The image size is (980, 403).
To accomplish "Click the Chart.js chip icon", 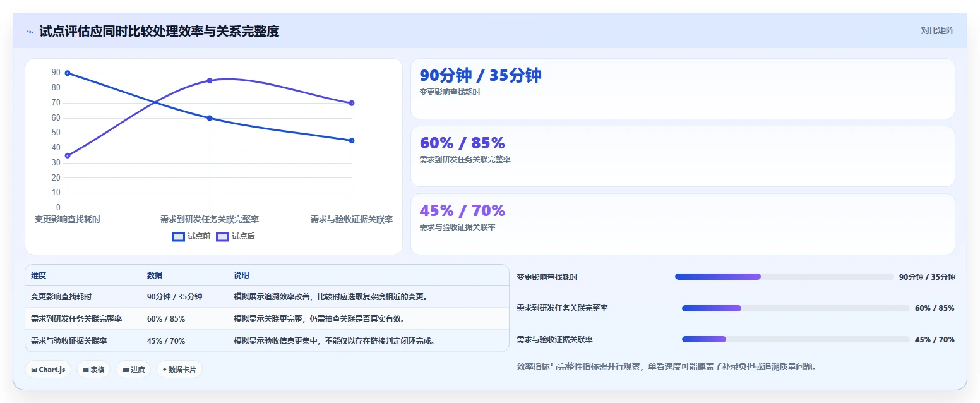I will coord(34,370).
